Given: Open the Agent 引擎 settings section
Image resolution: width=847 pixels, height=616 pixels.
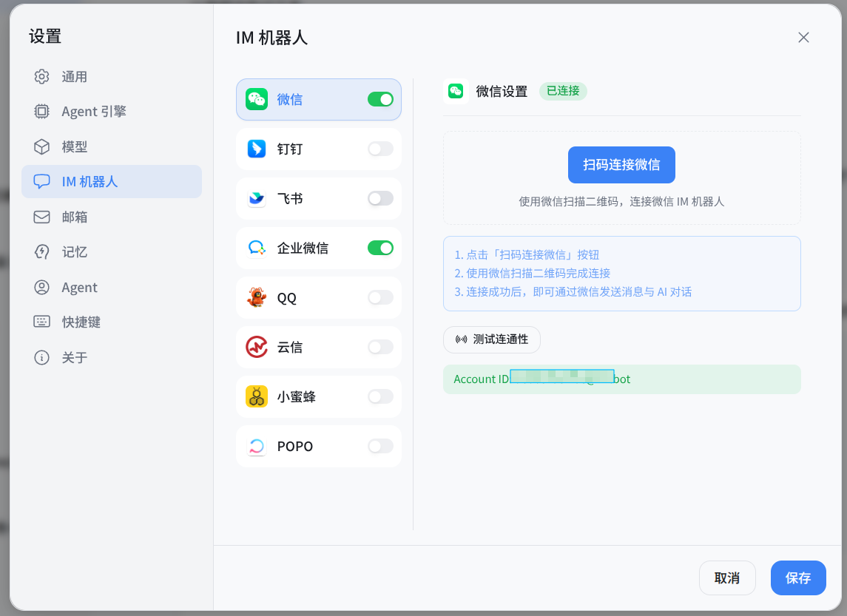Looking at the screenshot, I should point(111,111).
